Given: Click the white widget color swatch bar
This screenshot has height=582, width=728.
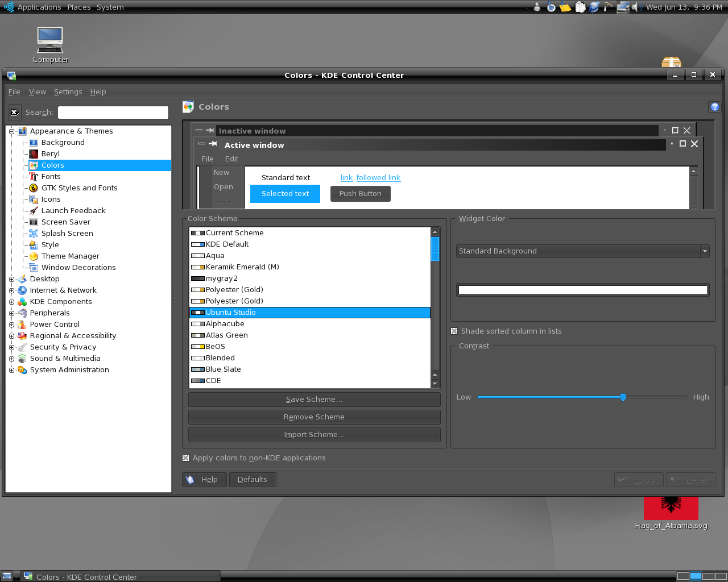Looking at the screenshot, I should (582, 290).
